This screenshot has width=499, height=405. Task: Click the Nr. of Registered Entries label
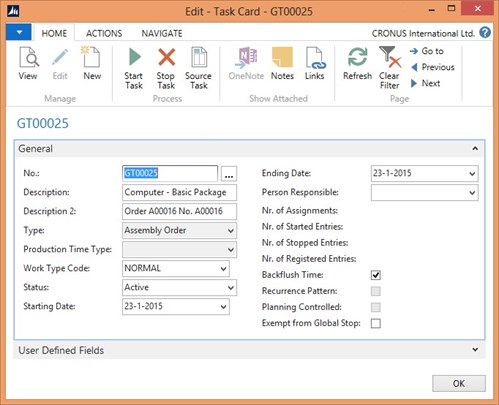point(309,259)
